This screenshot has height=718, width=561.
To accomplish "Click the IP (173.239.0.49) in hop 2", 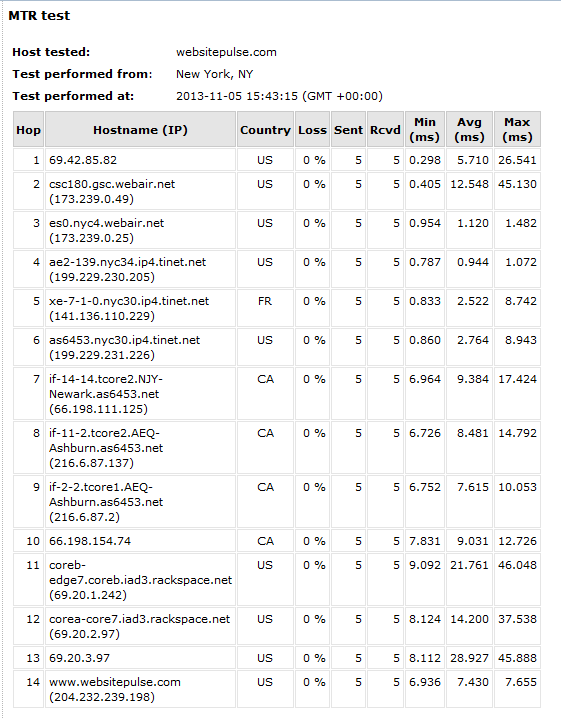I will [x=92, y=199].
